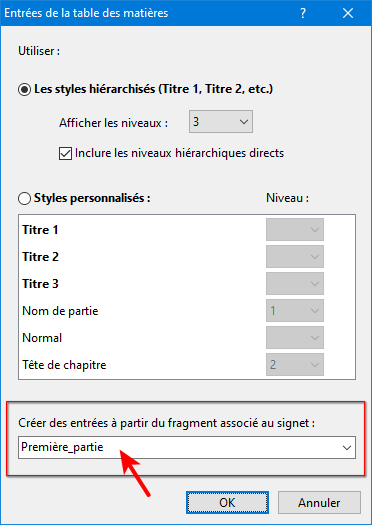372x525 pixels.
Task: Click inside the Première_partie signet field
Action: click(x=178, y=447)
